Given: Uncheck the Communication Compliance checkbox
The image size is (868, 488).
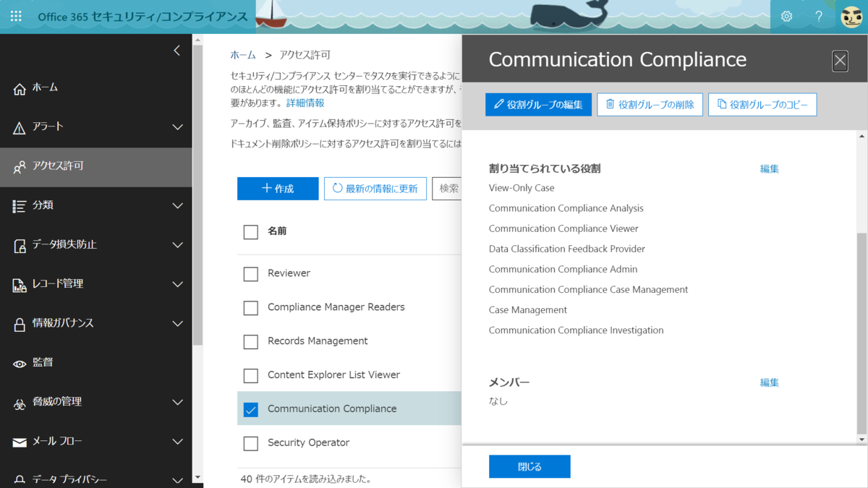Looking at the screenshot, I should pyautogui.click(x=251, y=409).
